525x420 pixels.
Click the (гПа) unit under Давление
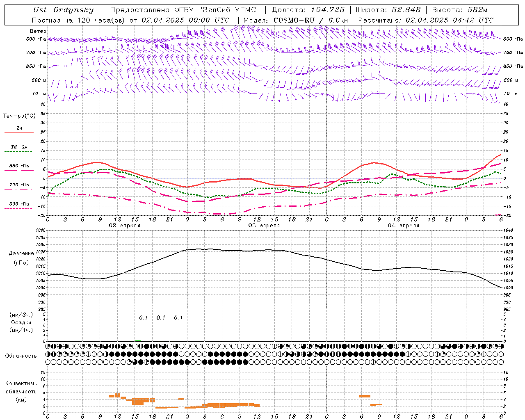point(21,262)
